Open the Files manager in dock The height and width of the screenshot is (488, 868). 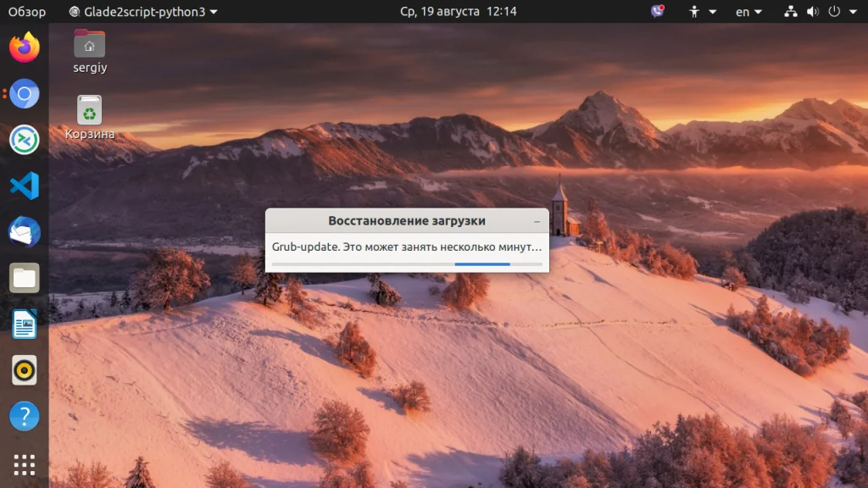[25, 278]
